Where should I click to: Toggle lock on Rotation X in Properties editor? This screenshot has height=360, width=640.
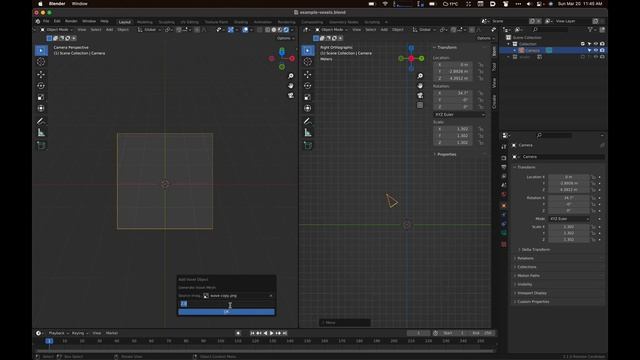tap(593, 198)
